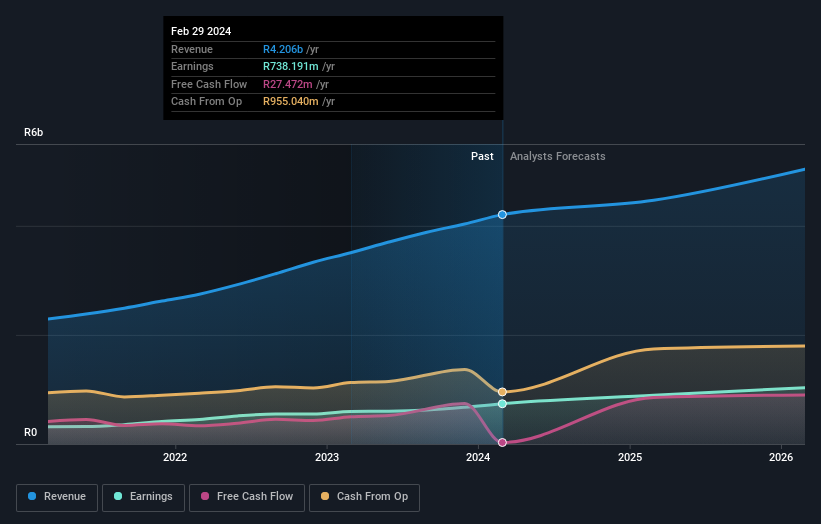Toggle the Revenue legend button
Screen dimensions: 821x524
tap(57, 497)
